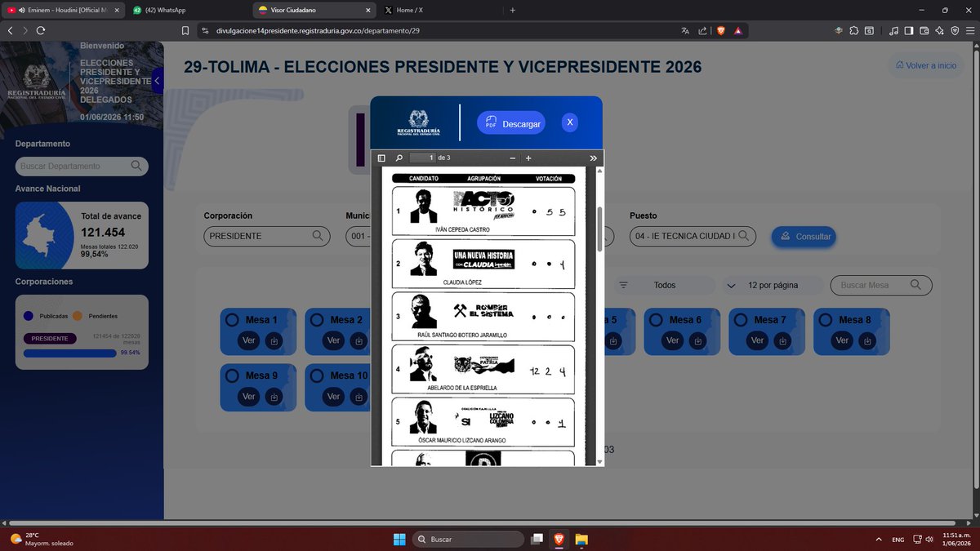Click the PDF page number field
980x551 pixels.
pos(422,158)
